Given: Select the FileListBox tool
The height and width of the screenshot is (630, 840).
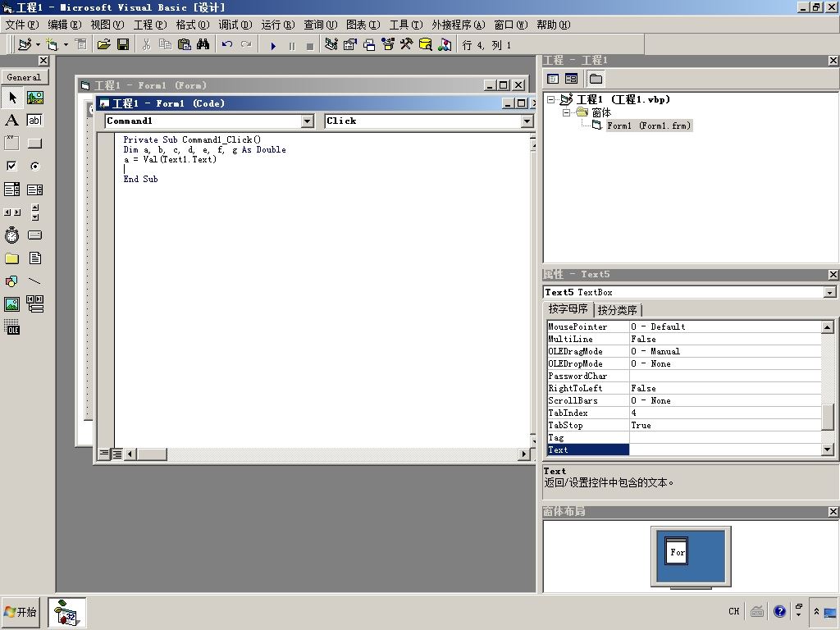Looking at the screenshot, I should click(34, 258).
